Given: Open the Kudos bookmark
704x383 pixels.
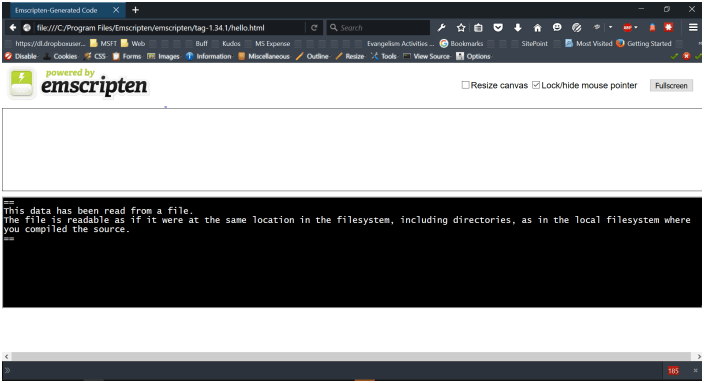Looking at the screenshot, I should pyautogui.click(x=227, y=44).
